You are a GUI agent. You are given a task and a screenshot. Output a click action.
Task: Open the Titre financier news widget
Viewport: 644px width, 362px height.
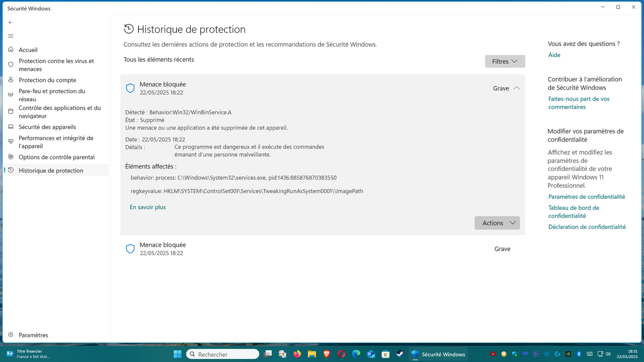coord(29,354)
